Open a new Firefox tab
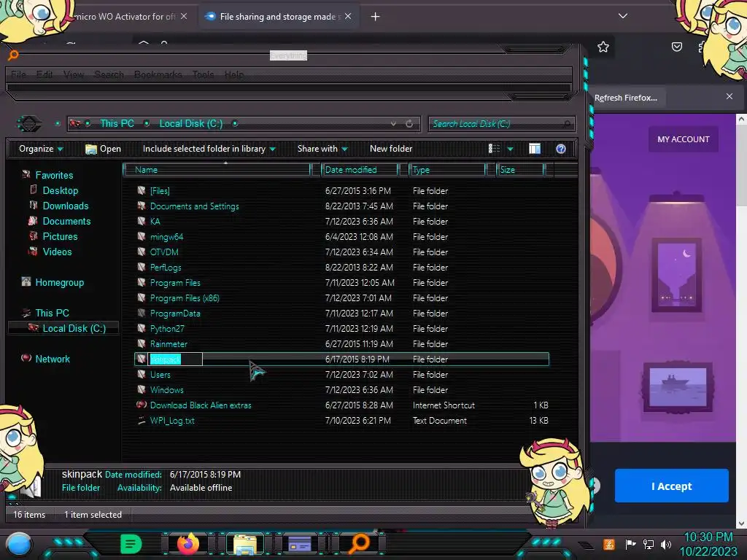This screenshot has height=560, width=747. click(x=376, y=17)
